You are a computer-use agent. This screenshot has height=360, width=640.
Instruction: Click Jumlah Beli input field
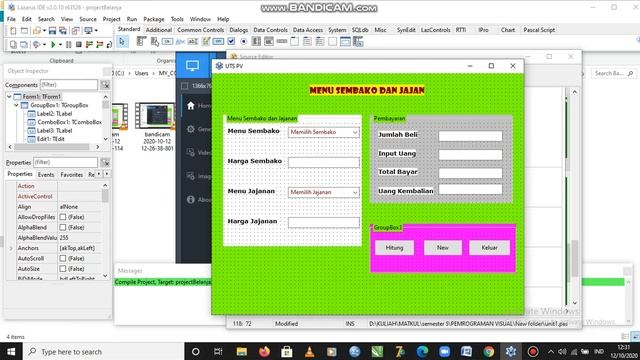(x=470, y=136)
